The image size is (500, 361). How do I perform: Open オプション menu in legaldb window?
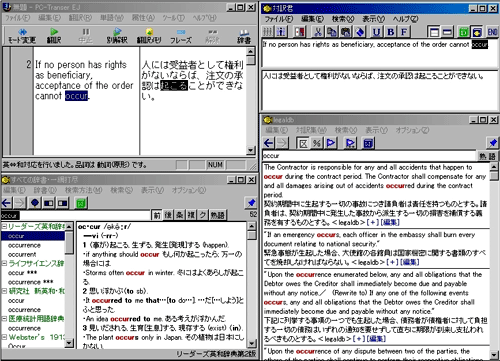pyautogui.click(x=412, y=130)
